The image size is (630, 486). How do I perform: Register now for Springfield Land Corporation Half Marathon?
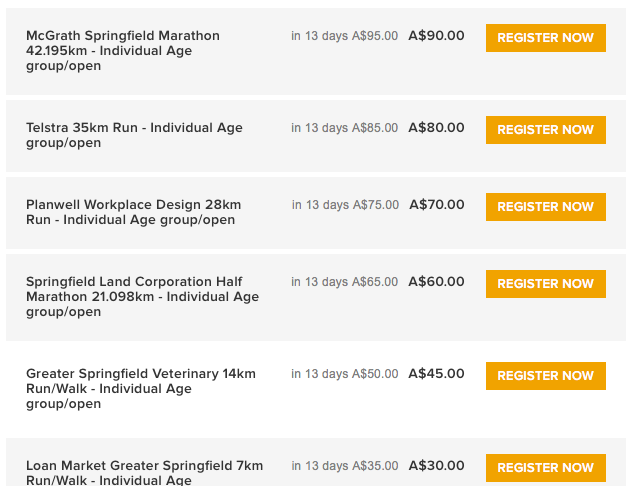click(545, 284)
